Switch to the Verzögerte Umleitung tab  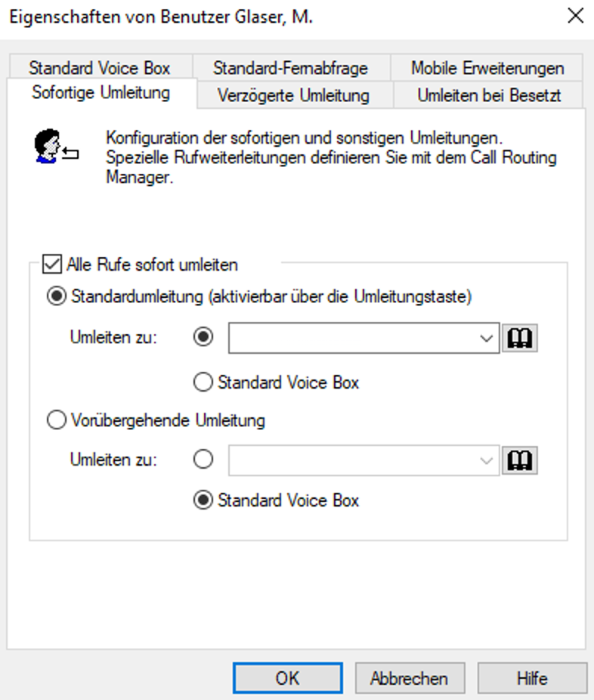click(293, 96)
